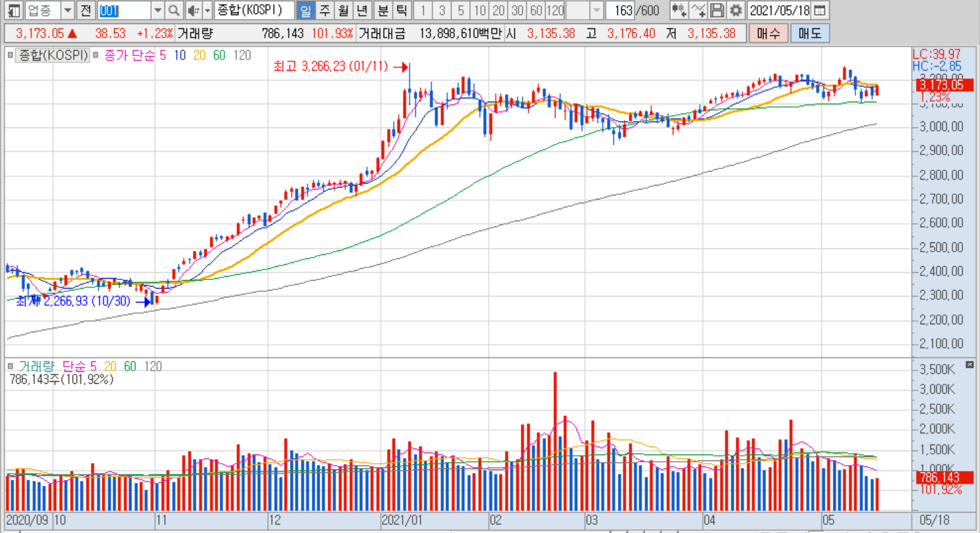Click the 종합(KOSPI) name field
The height and width of the screenshot is (533, 980).
coord(254,10)
